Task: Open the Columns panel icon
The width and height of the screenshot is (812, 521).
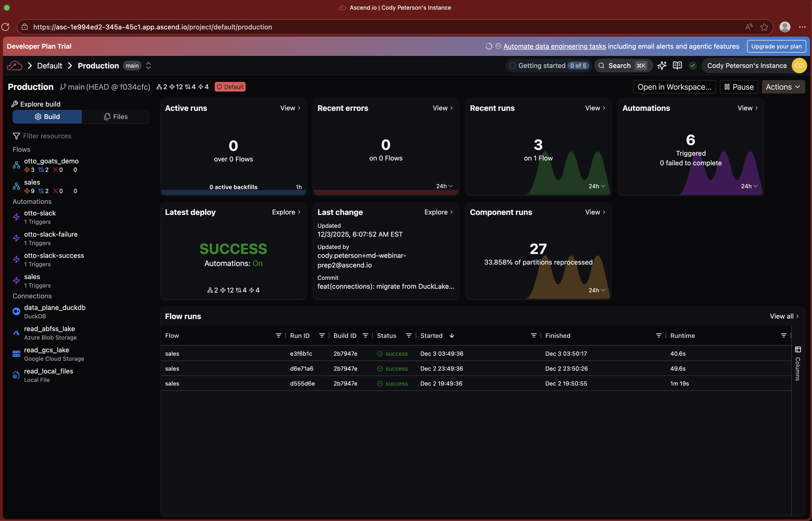Action: (x=798, y=349)
